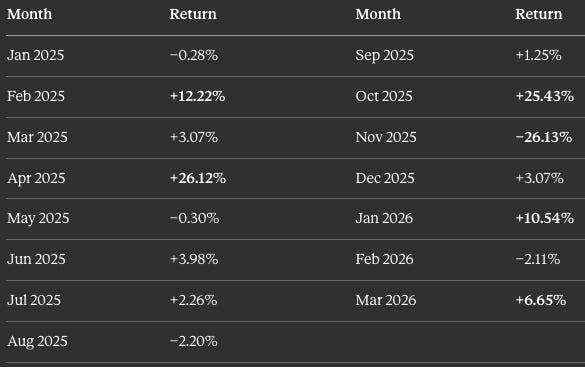Image resolution: width=585 pixels, height=367 pixels.
Task: Select the +10.54% Jan 2026 return
Action: point(544,218)
